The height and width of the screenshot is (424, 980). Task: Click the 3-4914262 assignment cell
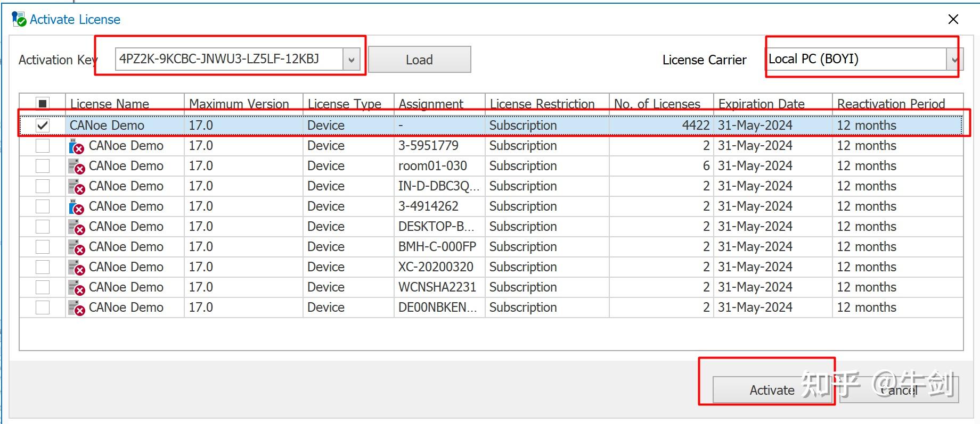(439, 206)
